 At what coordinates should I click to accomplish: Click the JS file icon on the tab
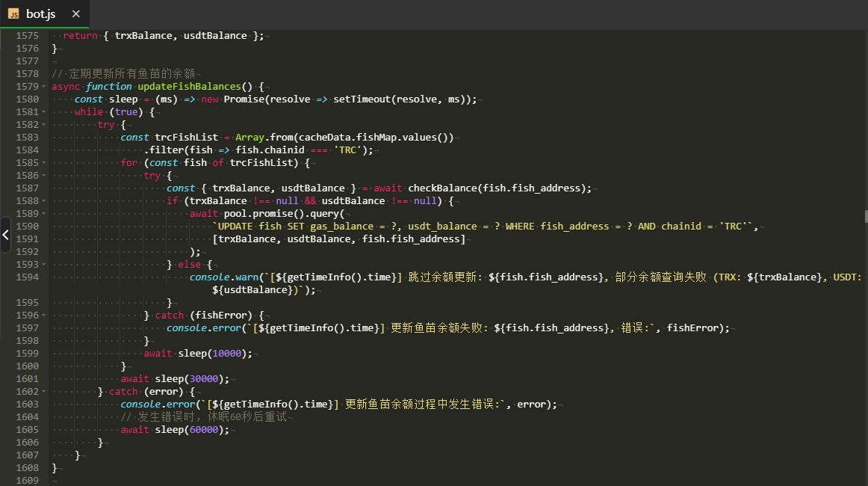click(x=13, y=14)
